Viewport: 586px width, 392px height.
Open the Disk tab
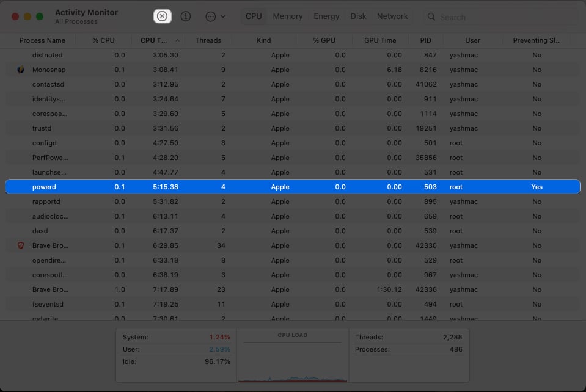pos(358,16)
